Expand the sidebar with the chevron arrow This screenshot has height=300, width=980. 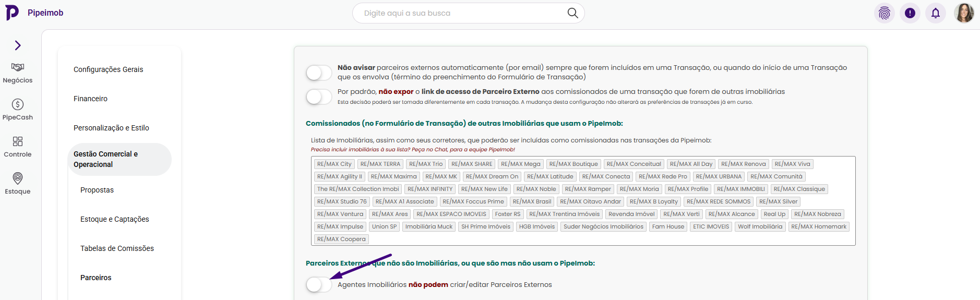coord(18,45)
